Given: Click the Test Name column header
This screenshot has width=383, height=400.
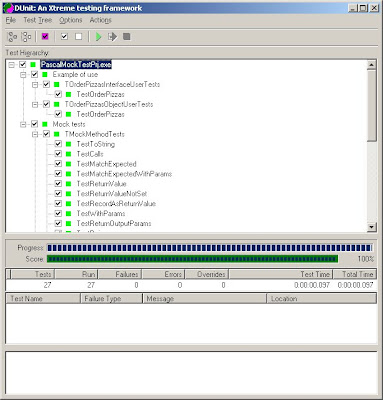Looking at the screenshot, I should click(43, 298).
